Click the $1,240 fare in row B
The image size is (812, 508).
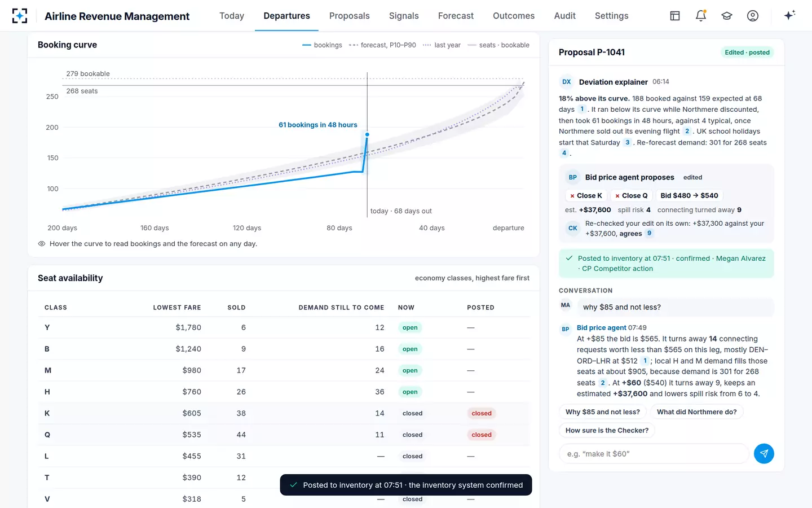coord(188,349)
